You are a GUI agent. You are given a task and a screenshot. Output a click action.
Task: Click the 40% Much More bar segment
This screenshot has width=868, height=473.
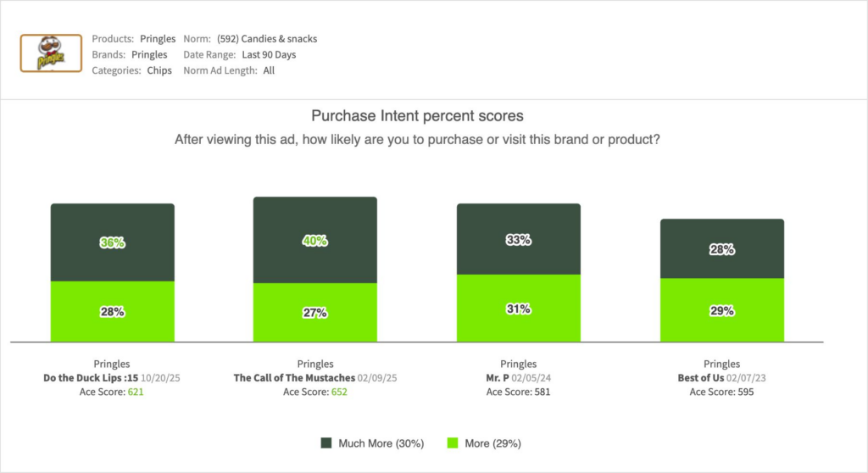(x=315, y=241)
